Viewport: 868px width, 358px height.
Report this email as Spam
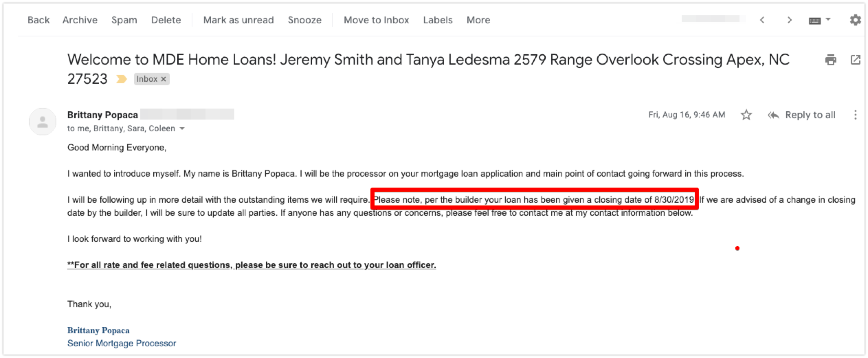[124, 20]
